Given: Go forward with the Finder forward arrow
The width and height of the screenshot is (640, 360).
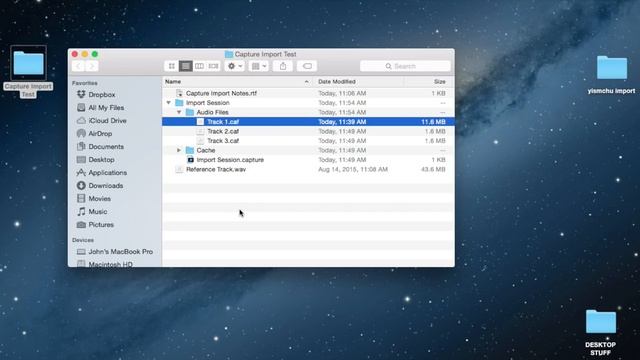Looking at the screenshot, I should click(x=92, y=66).
